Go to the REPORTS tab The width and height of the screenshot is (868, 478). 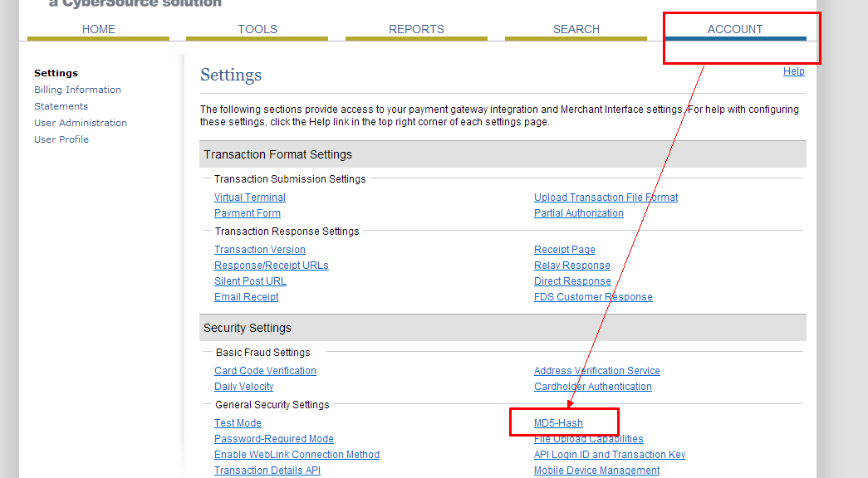point(416,29)
